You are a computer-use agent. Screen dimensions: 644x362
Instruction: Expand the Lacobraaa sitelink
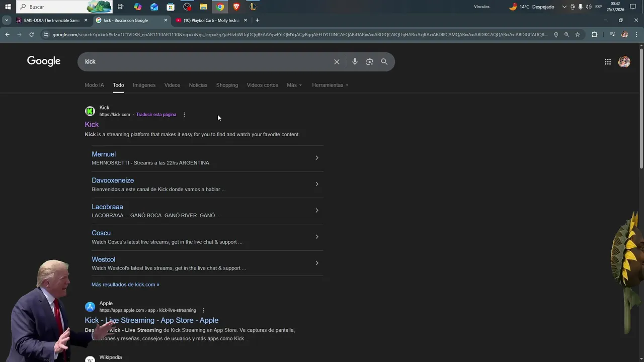point(316,210)
